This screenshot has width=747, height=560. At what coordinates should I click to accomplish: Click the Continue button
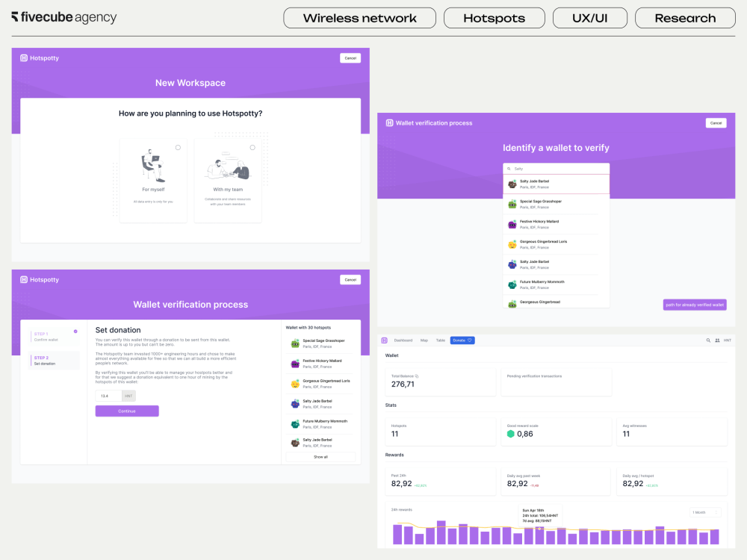click(127, 411)
